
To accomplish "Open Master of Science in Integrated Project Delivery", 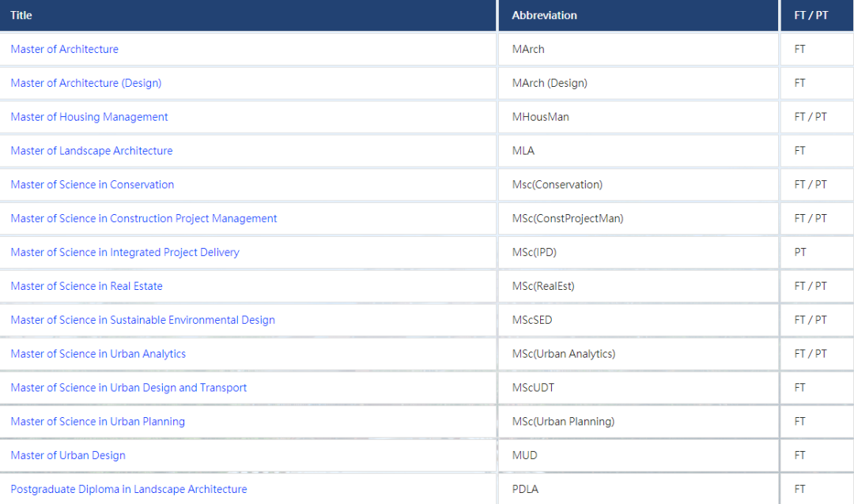I will pyautogui.click(x=125, y=253).
